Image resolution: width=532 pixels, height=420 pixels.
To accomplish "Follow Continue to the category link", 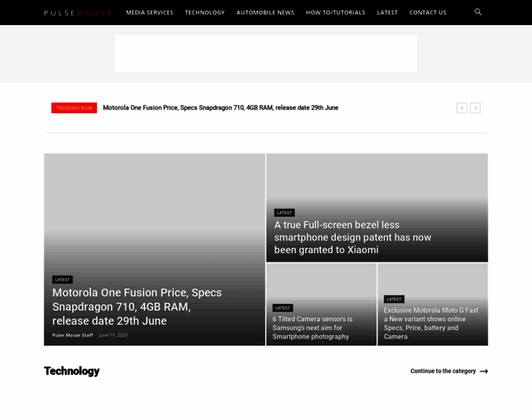I will (443, 371).
